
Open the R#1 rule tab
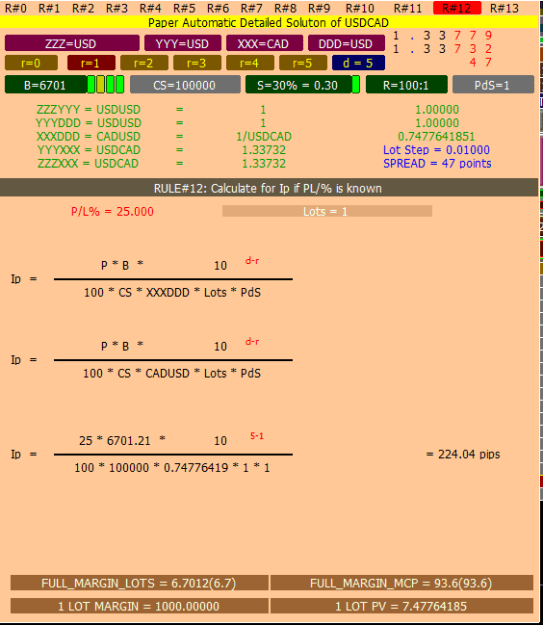[49, 8]
